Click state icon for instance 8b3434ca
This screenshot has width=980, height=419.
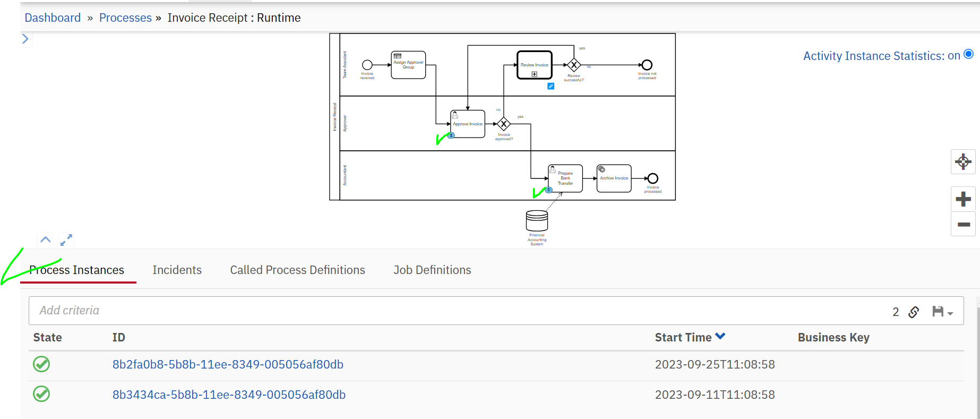[41, 394]
